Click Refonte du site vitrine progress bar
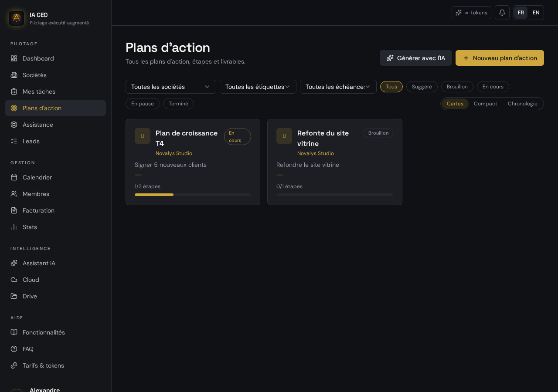Viewport: 558px width, 392px height. tap(335, 195)
